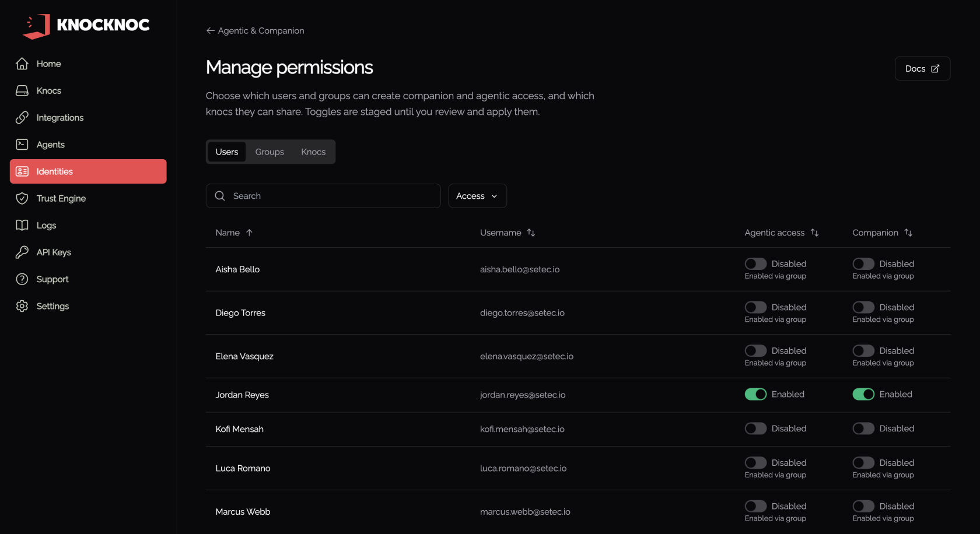Click the name Kofi Mensah

coord(239,429)
